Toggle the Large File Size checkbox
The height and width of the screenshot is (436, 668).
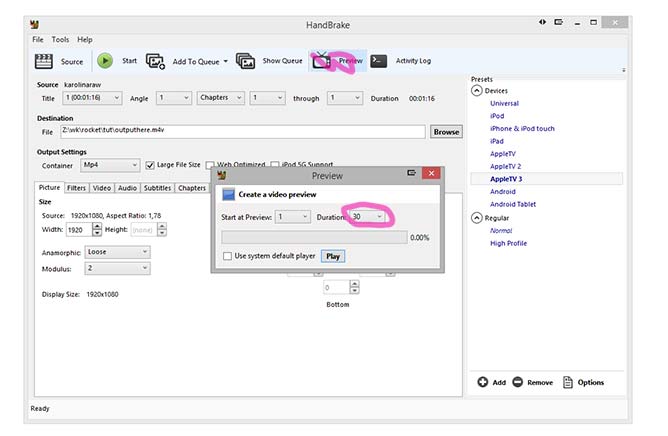(x=150, y=165)
